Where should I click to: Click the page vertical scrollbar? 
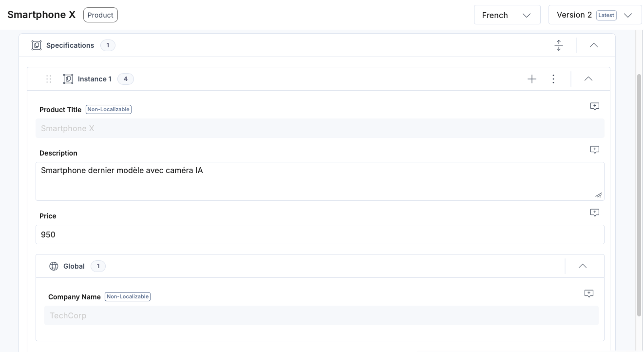pyautogui.click(x=639, y=195)
